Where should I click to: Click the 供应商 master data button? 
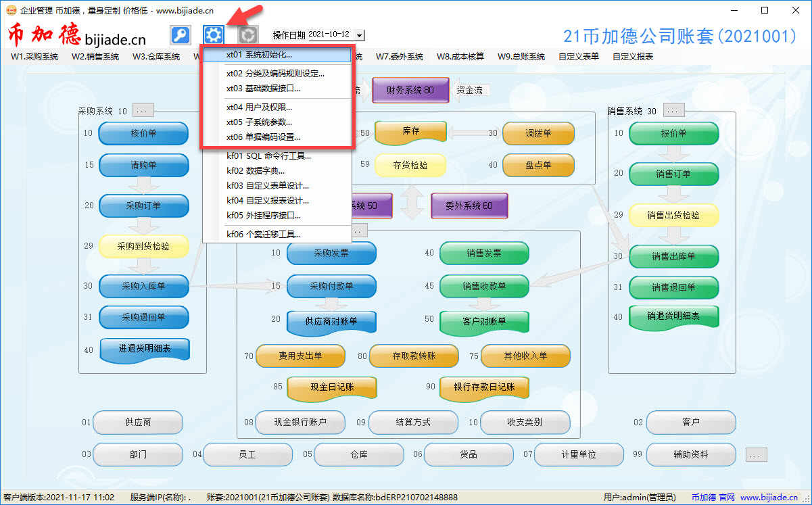pos(138,423)
